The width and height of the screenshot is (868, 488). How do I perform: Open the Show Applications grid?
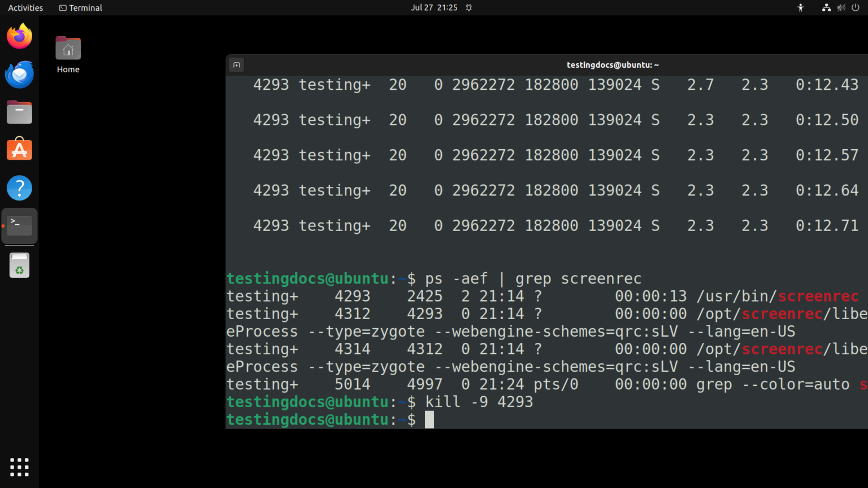coord(19,467)
